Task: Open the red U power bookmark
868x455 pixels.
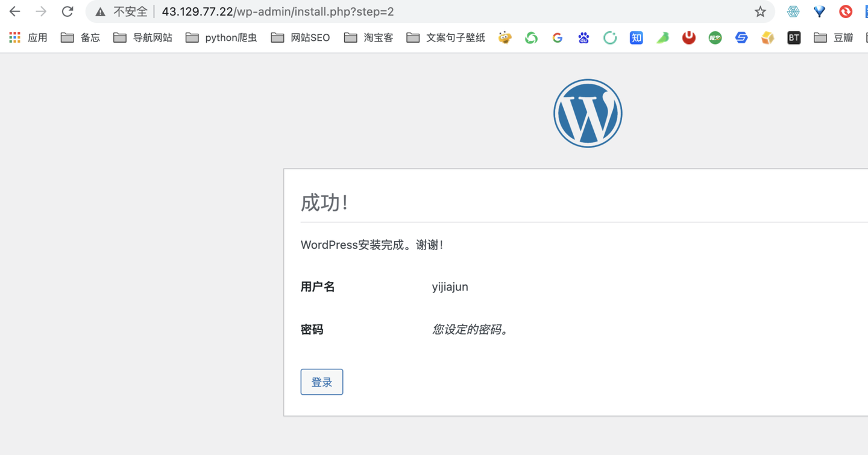Action: (x=689, y=37)
